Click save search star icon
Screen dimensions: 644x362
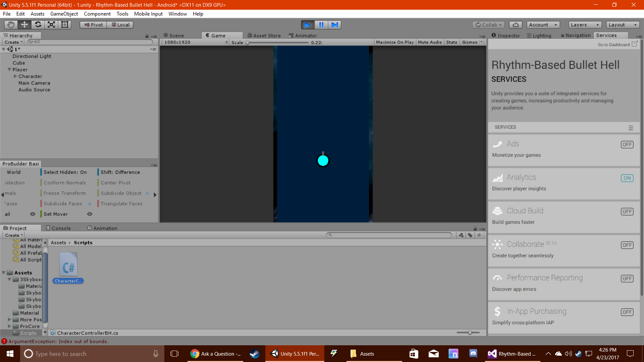point(479,235)
